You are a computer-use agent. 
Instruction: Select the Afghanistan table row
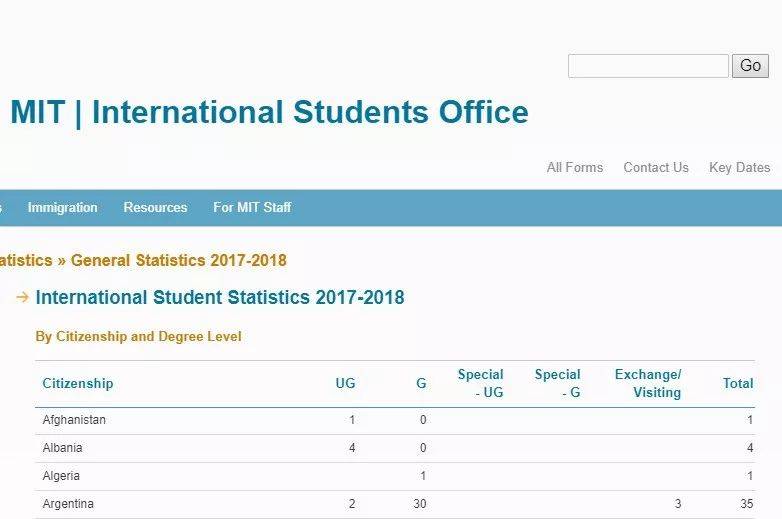395,420
